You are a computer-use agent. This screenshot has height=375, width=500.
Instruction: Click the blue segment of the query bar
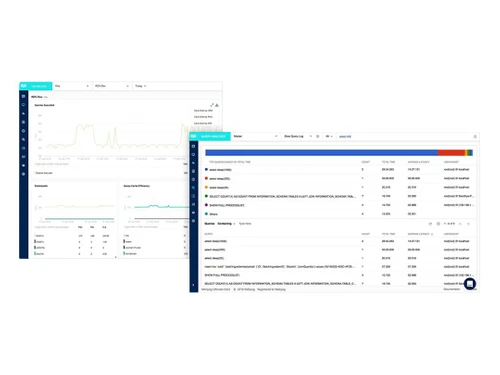pyautogui.click(x=321, y=153)
